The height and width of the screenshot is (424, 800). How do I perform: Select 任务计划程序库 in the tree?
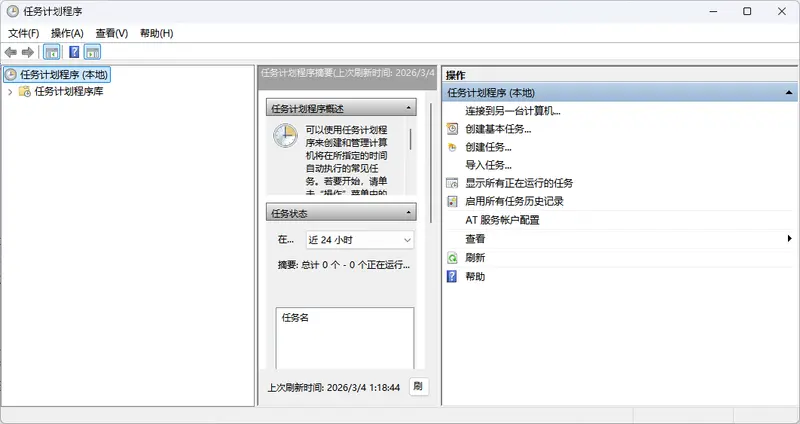69,92
